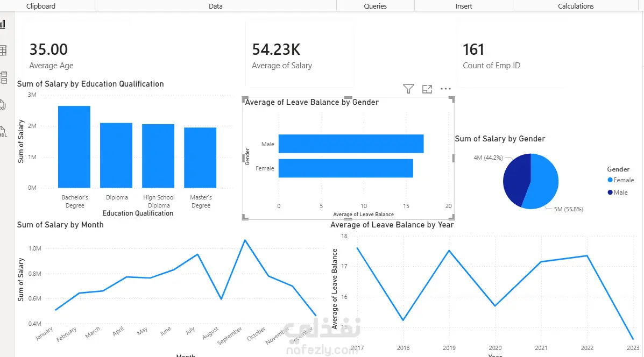
Task: Open the TMDL view sidebar icon
Action: coord(3,131)
